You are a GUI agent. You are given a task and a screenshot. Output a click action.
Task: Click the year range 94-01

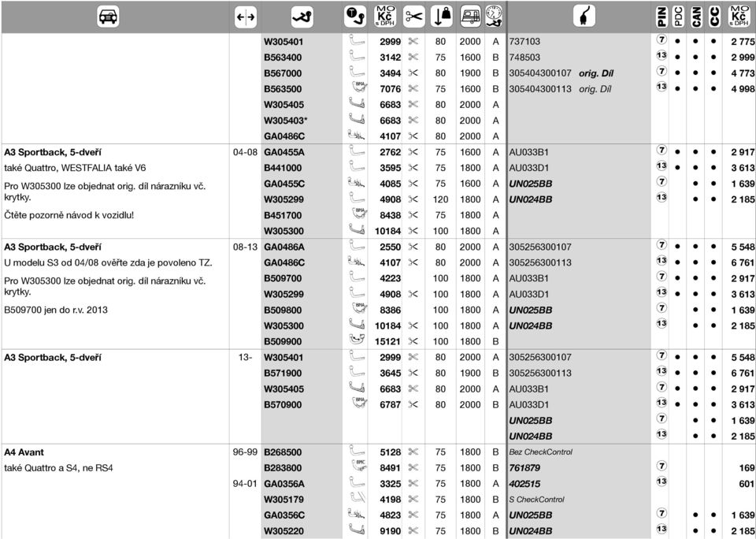245,484
